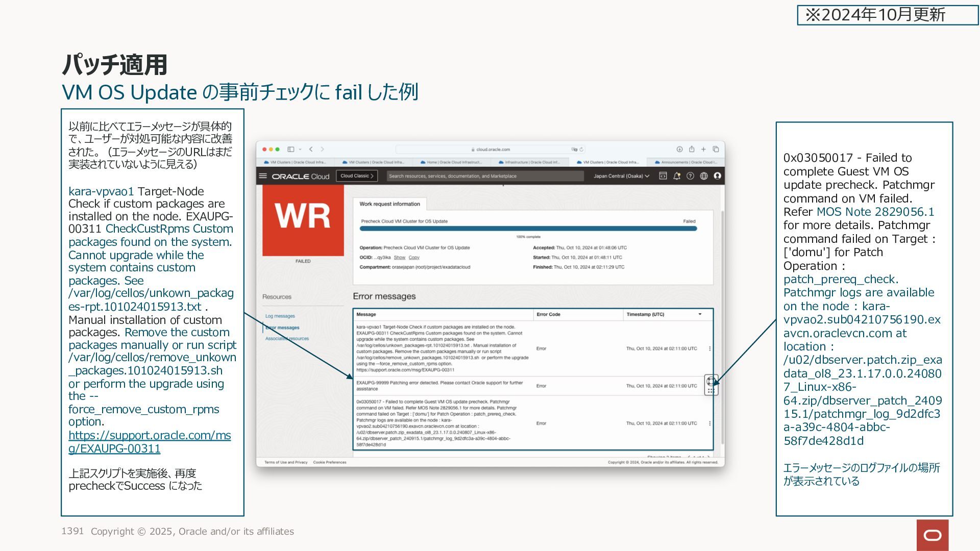Open actions menu for first error row
Screen dimensions: 980x551
(x=709, y=348)
